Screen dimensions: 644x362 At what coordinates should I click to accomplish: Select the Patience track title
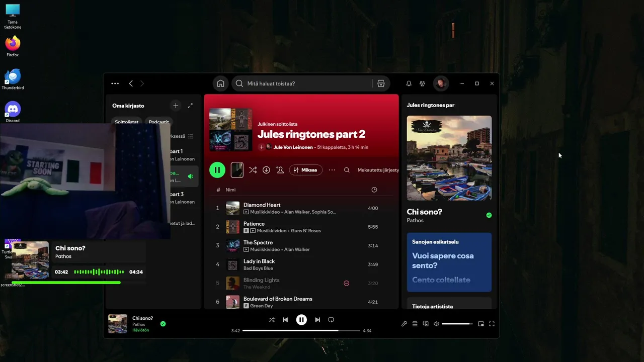click(x=254, y=224)
